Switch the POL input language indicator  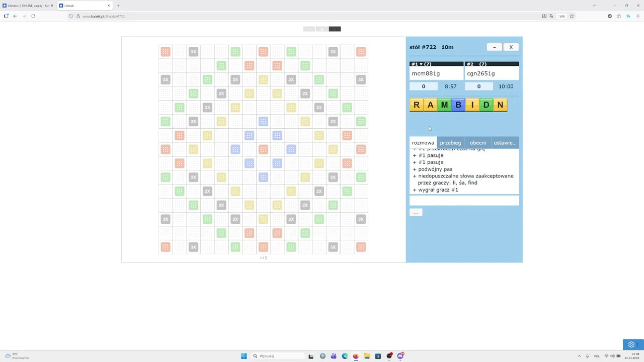tap(597, 356)
